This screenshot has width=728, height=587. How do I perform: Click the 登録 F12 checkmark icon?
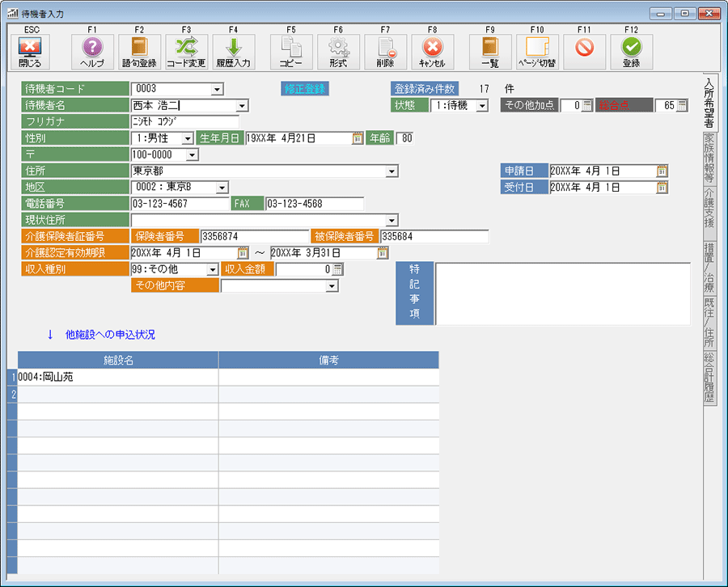coord(632,52)
